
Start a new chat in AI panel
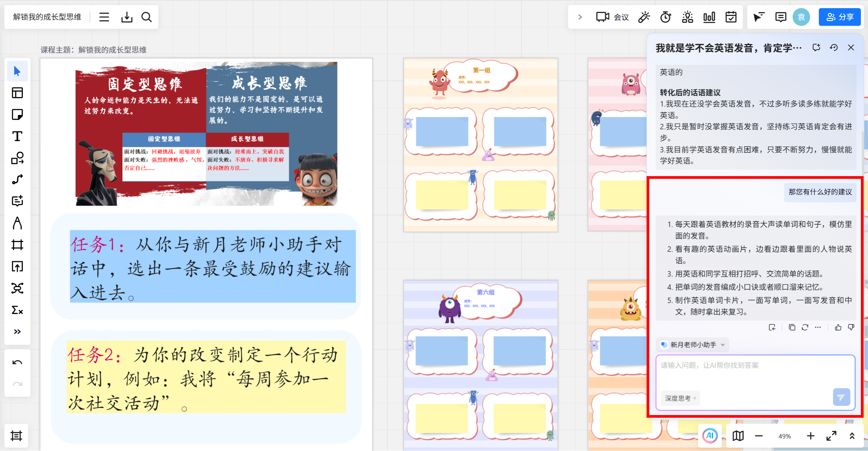(816, 48)
